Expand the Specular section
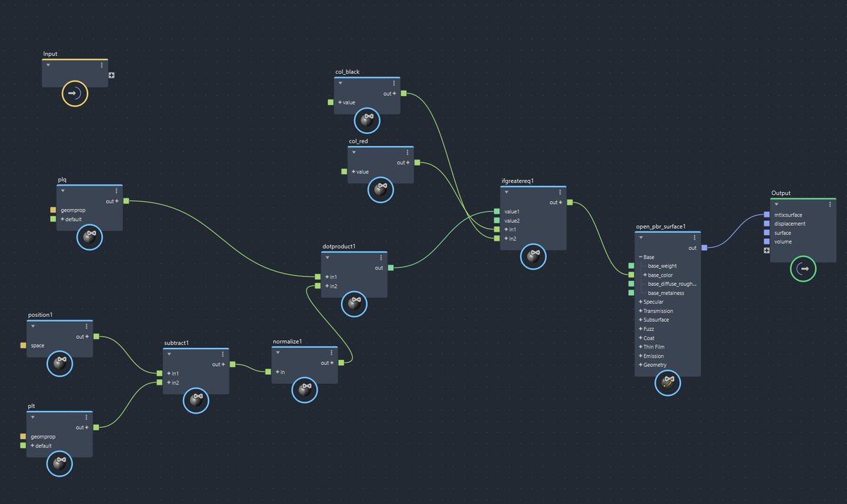 click(640, 302)
